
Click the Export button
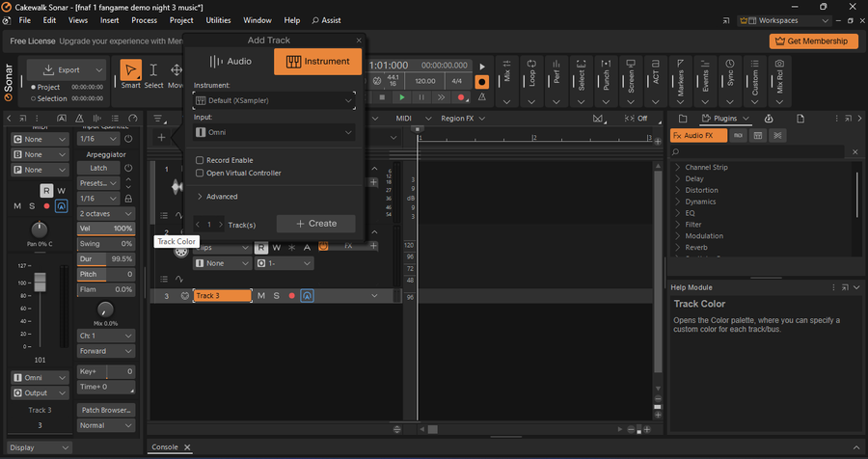[x=66, y=70]
